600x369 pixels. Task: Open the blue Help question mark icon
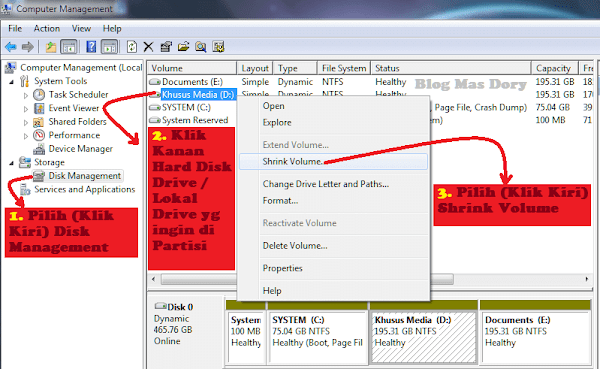[91, 47]
